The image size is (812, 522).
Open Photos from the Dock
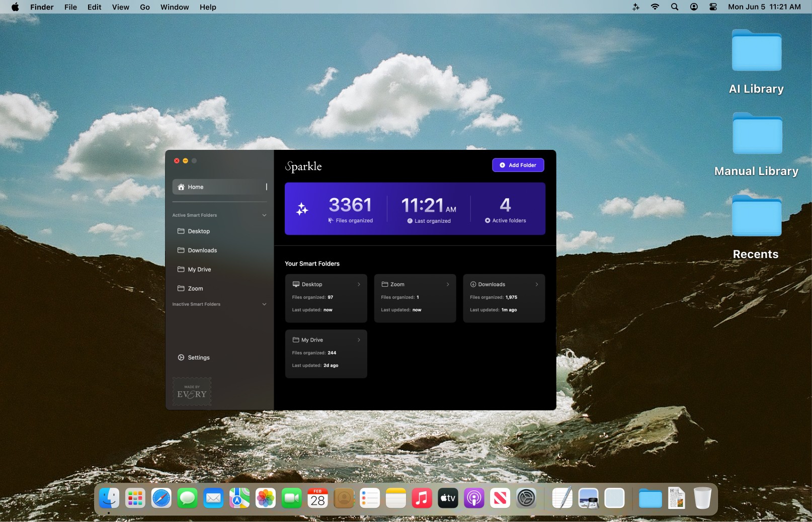pos(266,498)
